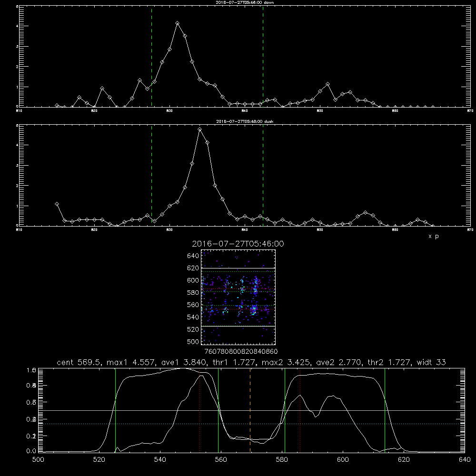Click the '580' y-axis label of the center image
This screenshot has height=476, width=476.
(193, 293)
